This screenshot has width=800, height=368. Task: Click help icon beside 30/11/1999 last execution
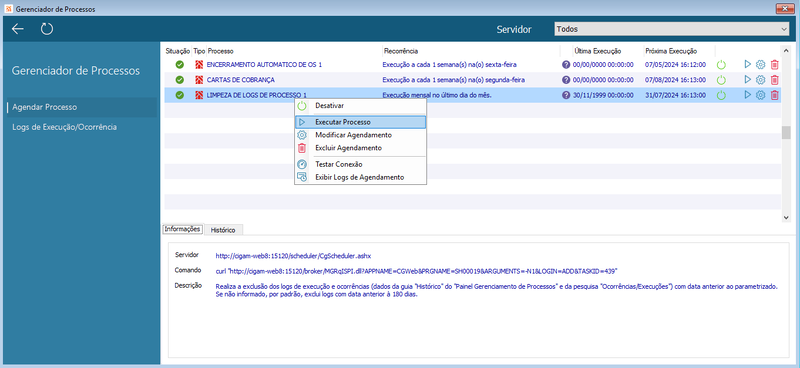(566, 95)
